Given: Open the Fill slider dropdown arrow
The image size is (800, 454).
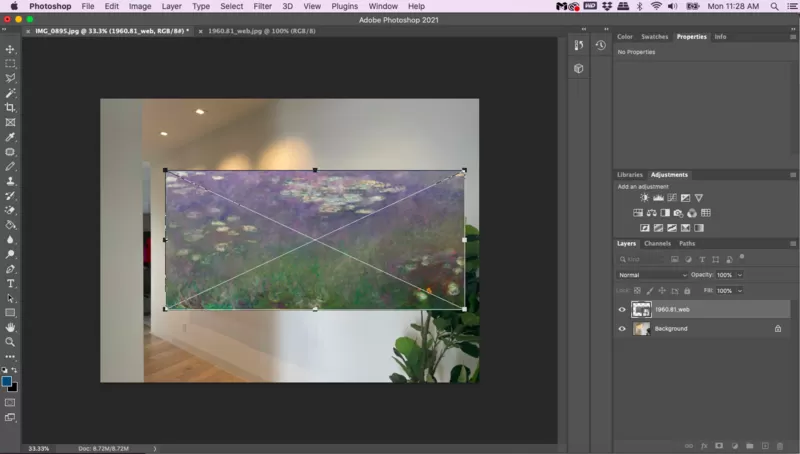Looking at the screenshot, I should click(740, 291).
